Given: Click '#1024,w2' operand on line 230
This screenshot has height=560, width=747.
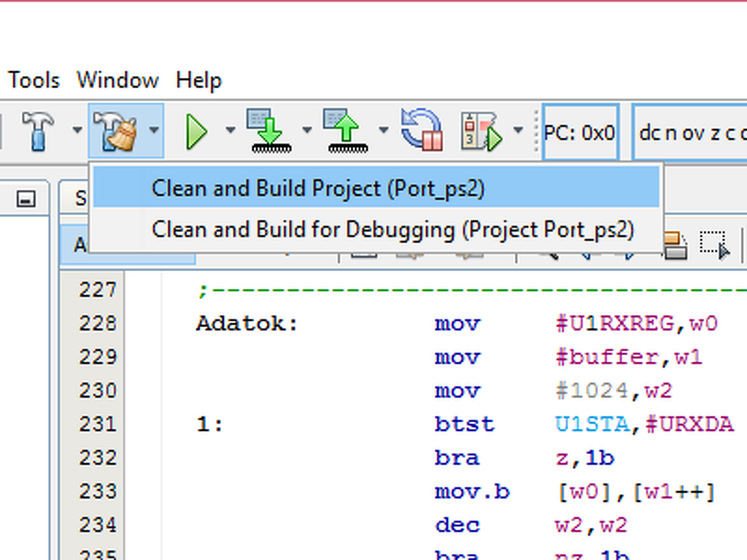Looking at the screenshot, I should pos(614,391).
